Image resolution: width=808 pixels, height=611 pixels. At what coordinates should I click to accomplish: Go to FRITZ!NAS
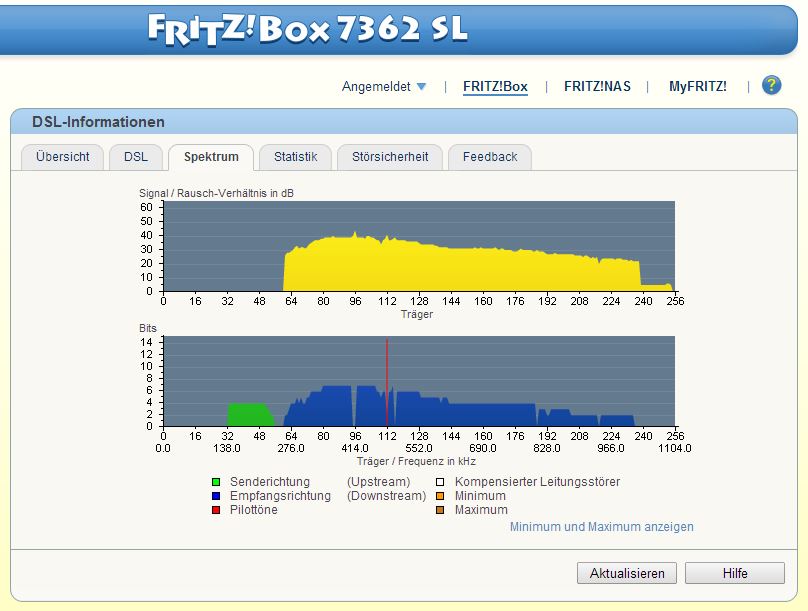coord(597,87)
